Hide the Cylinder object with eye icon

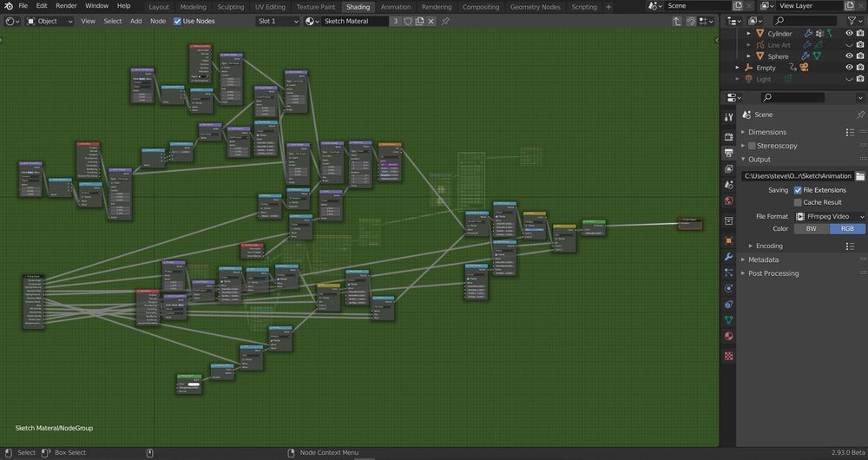[x=848, y=34]
